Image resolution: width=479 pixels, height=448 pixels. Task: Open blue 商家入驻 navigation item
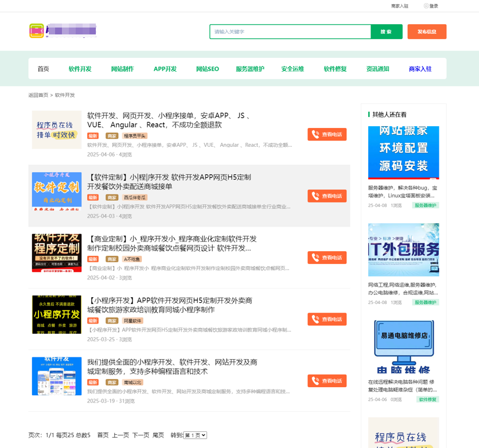420,69
